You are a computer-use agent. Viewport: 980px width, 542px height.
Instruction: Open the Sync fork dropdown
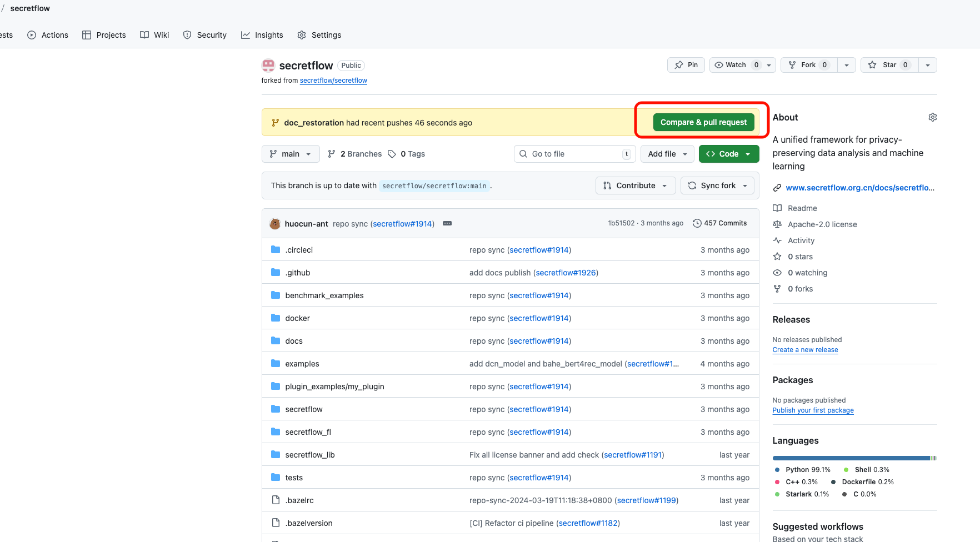717,185
